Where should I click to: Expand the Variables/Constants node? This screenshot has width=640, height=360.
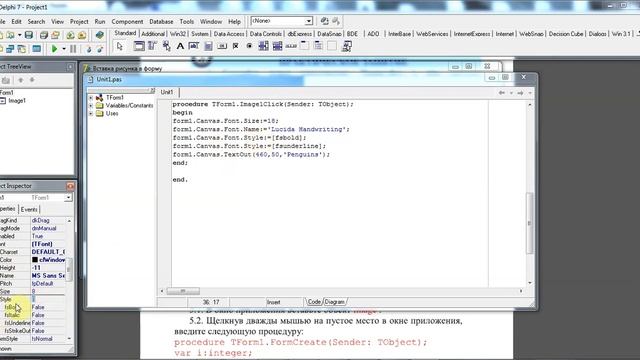(x=91, y=106)
